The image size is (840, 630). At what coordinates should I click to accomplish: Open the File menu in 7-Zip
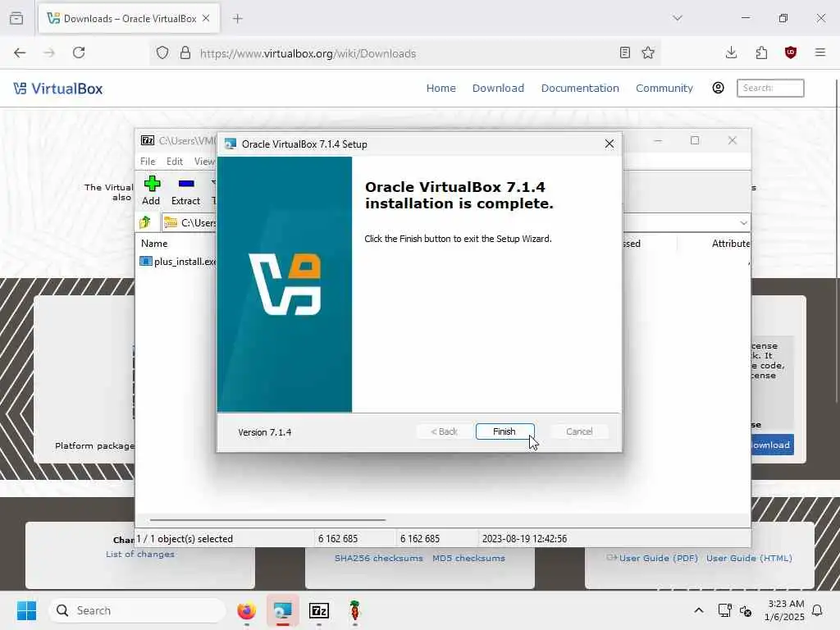[148, 162]
